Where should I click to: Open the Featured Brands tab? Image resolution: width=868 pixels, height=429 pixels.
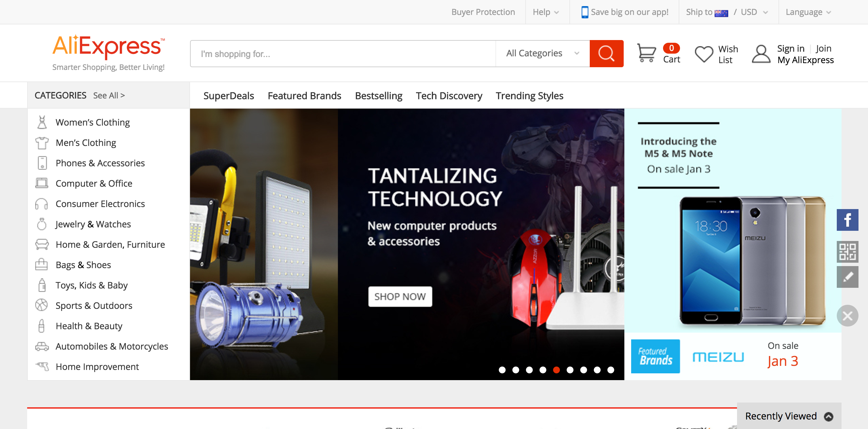(304, 96)
